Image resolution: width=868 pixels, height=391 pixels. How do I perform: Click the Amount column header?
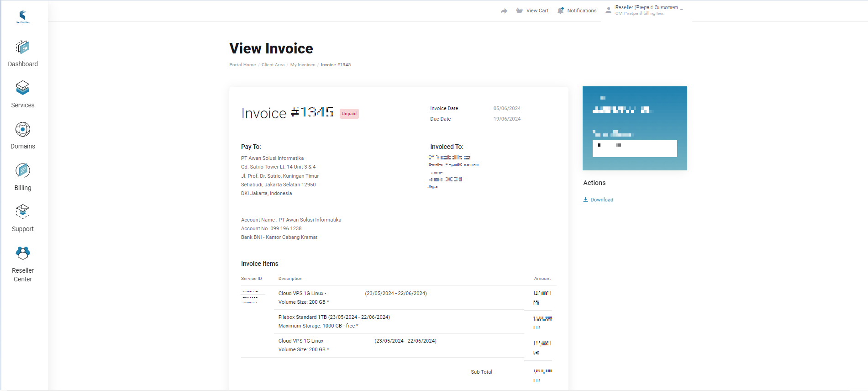[542, 279]
